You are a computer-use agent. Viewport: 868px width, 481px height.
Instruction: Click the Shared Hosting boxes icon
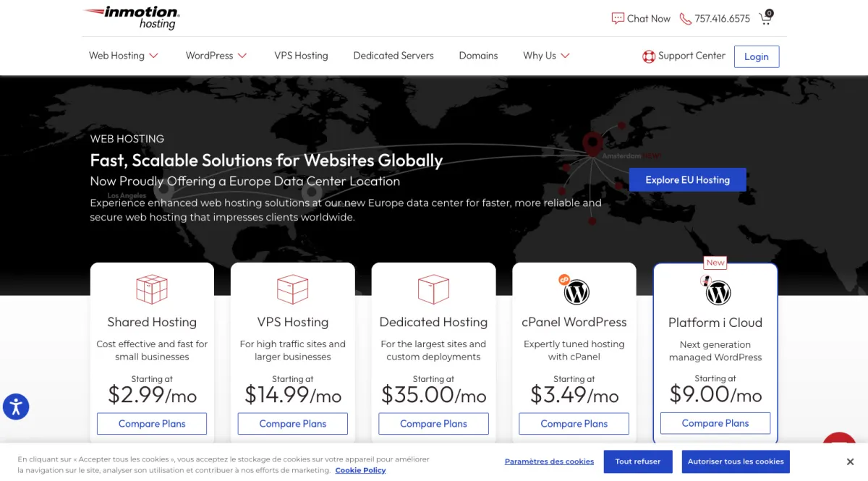[x=152, y=289]
